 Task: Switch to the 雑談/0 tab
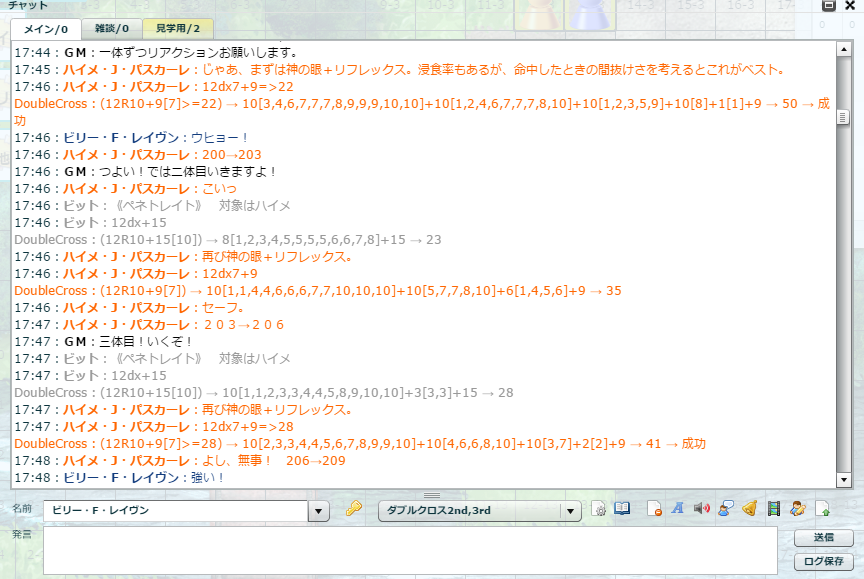[x=110, y=28]
